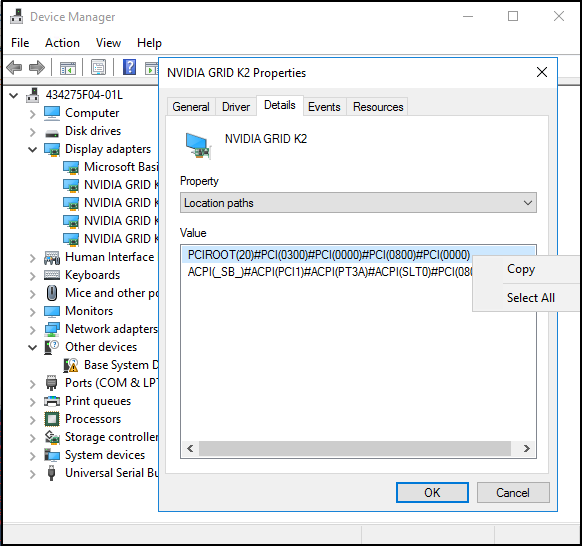Expand the System devices node
The height and width of the screenshot is (546, 582).
click(33, 455)
